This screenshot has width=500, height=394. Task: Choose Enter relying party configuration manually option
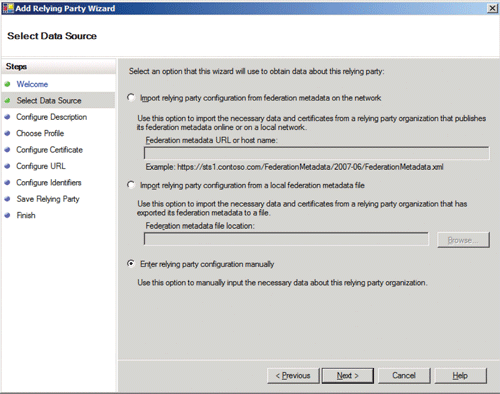click(x=131, y=264)
